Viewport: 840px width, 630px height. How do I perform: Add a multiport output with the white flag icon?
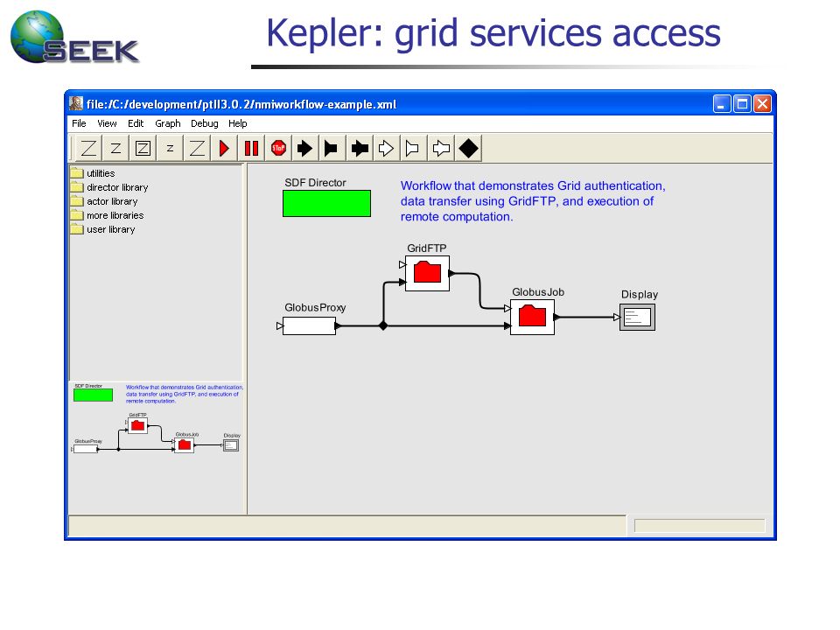coord(413,148)
